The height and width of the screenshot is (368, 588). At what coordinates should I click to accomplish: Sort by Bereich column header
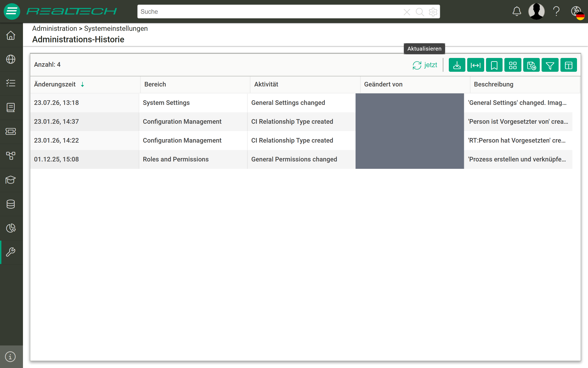tap(195, 84)
